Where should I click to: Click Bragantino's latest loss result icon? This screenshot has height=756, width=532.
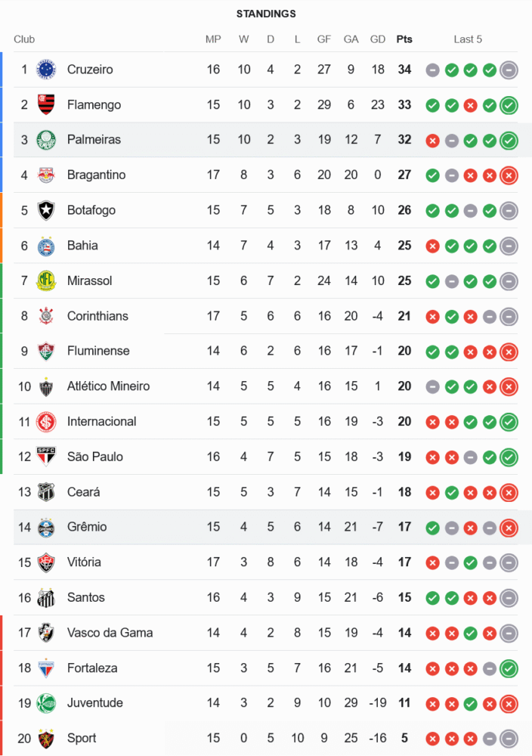pos(509,175)
